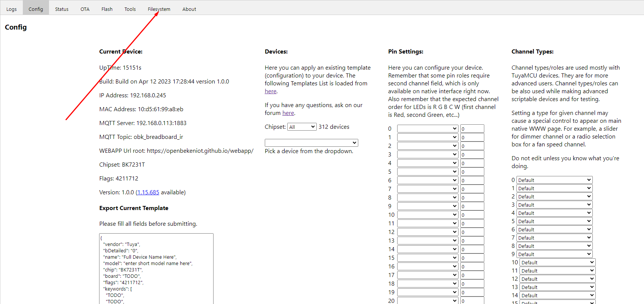
Task: Click pin 6 channel number field
Action: (472, 180)
